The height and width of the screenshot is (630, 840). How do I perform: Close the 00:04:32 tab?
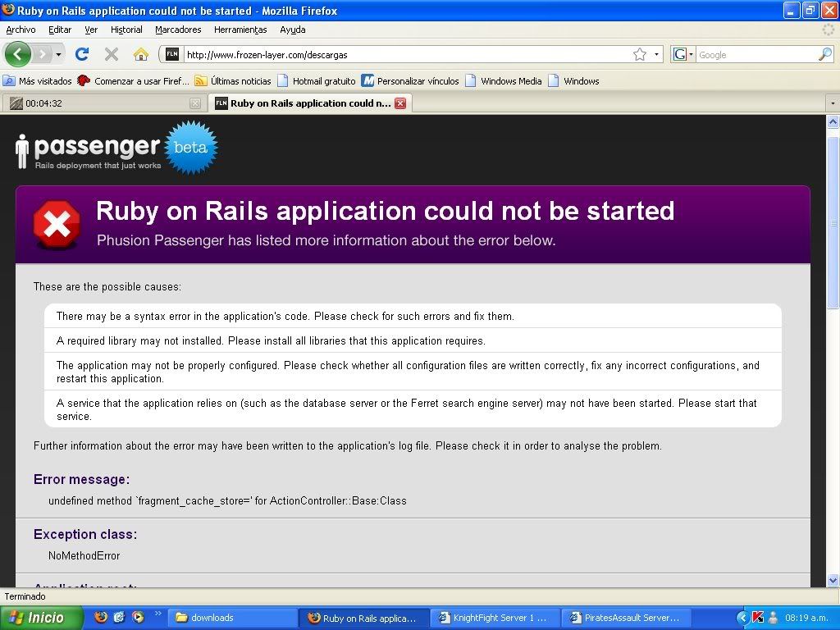click(195, 103)
